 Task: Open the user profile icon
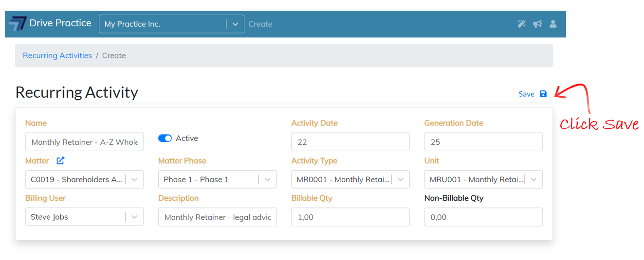pos(553,24)
